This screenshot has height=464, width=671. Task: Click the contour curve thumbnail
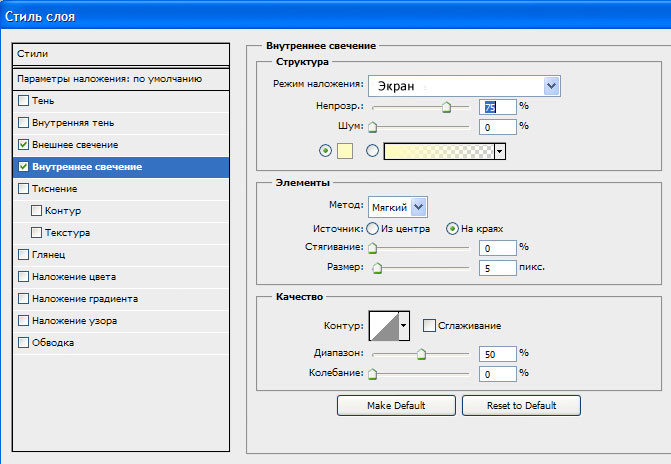pos(384,326)
